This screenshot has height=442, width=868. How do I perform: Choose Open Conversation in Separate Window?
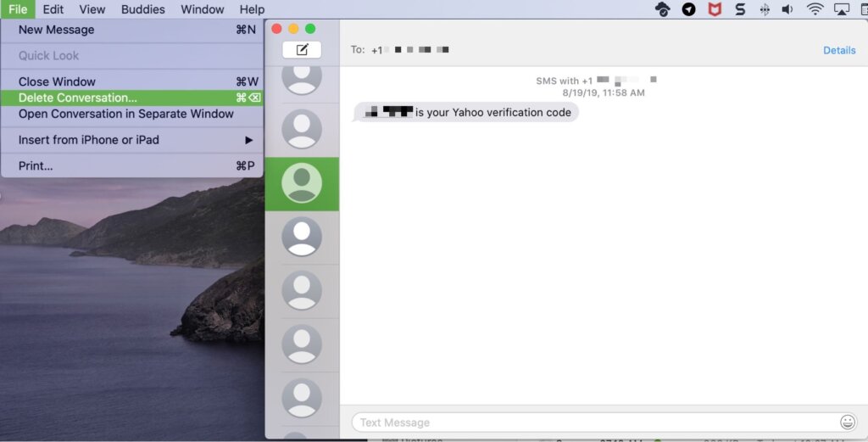pos(131,114)
